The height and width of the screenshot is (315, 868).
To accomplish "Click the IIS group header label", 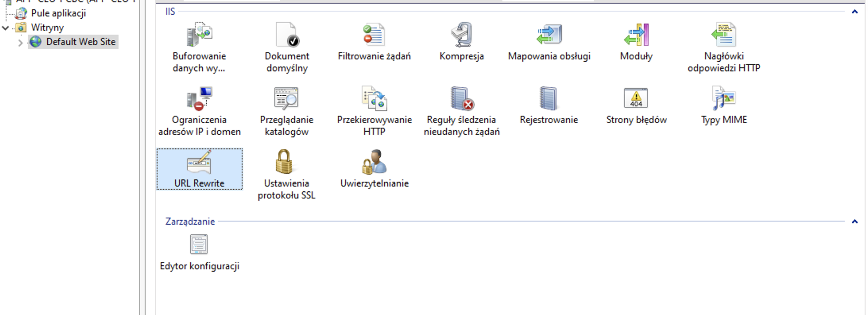I will (170, 12).
